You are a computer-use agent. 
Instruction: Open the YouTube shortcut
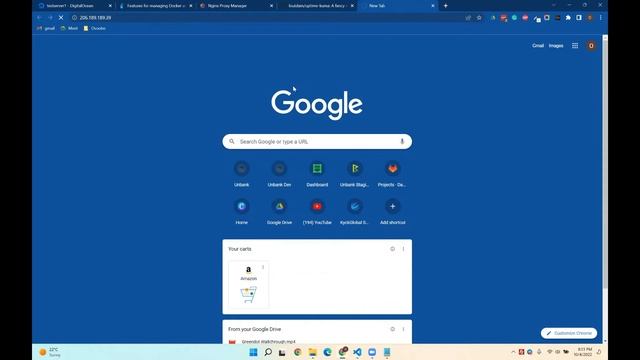pos(317,212)
